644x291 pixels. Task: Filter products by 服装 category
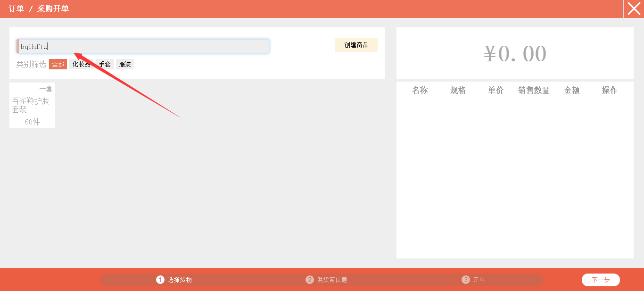tap(125, 64)
